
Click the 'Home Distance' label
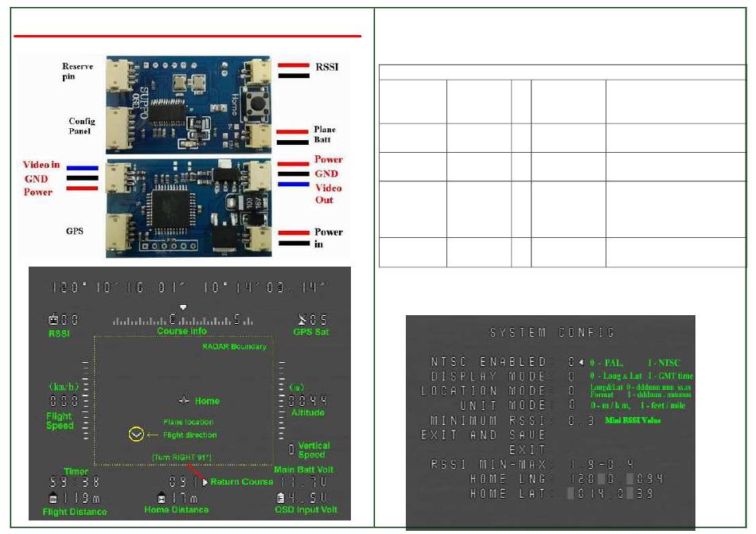[x=177, y=509]
